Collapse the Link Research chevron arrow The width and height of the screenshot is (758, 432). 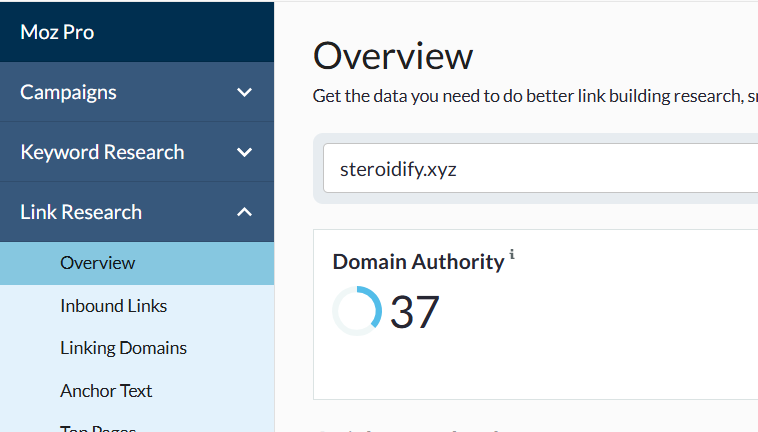pos(245,212)
